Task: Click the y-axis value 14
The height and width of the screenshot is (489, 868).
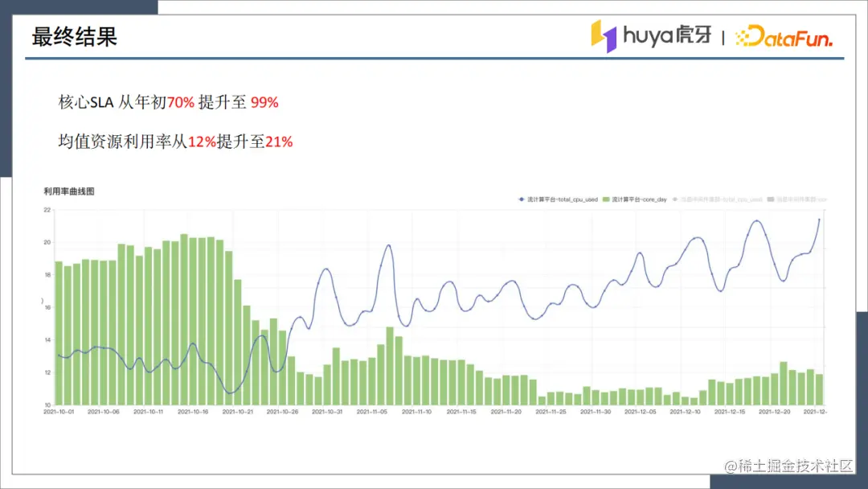Action: click(x=47, y=340)
